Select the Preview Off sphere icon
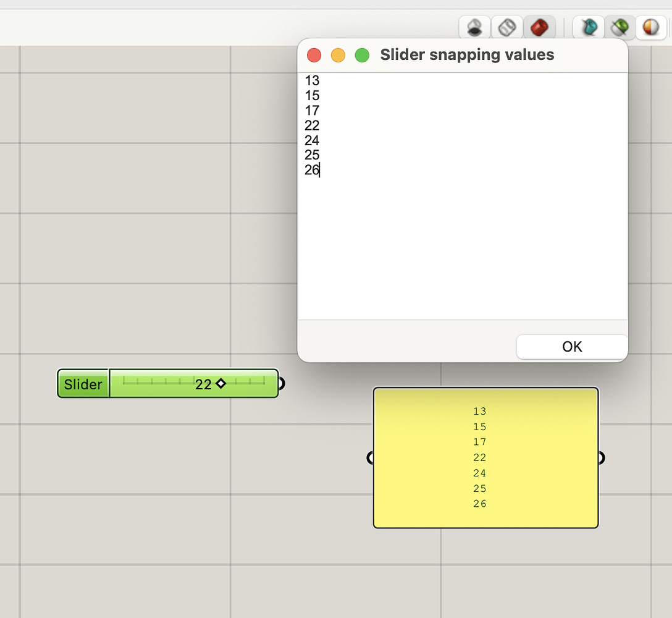 [x=474, y=27]
